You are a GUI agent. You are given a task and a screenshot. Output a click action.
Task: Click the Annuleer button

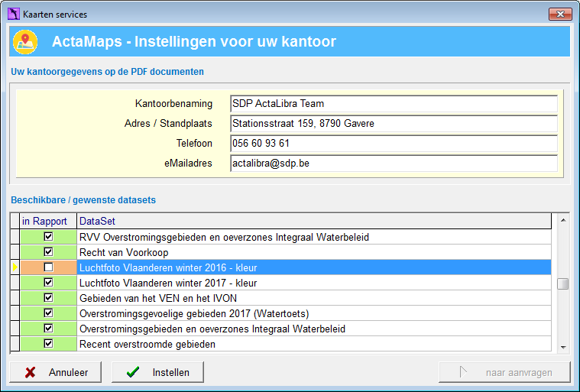click(x=56, y=372)
